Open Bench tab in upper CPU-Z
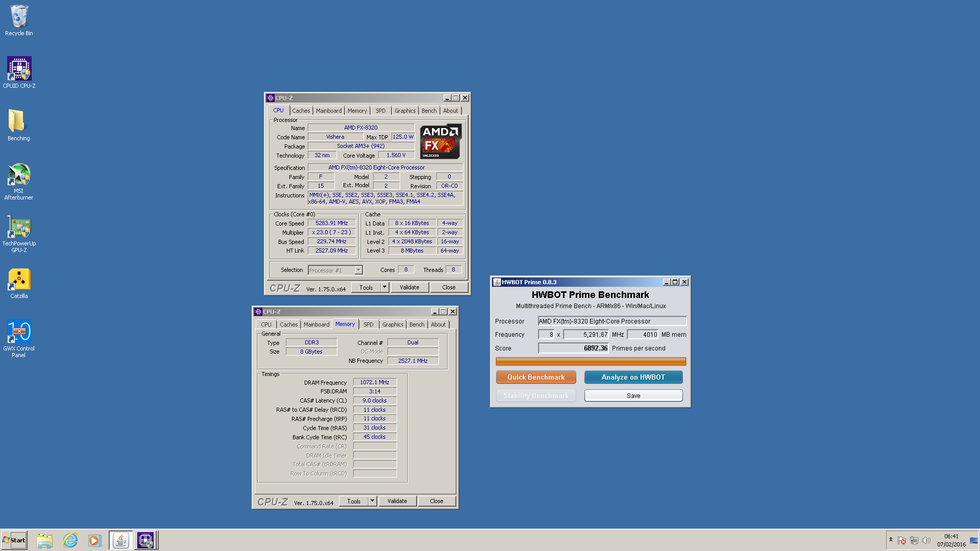This screenshot has height=551, width=980. (429, 111)
